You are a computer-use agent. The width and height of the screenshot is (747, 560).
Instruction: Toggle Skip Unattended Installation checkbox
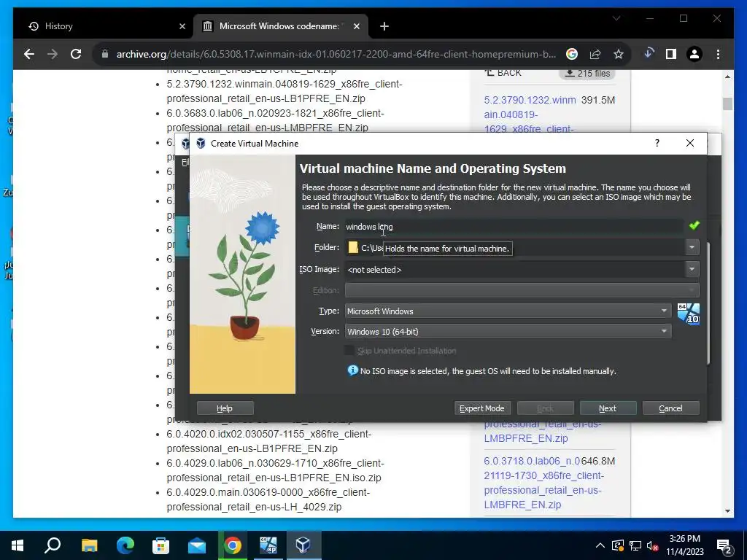pos(349,351)
